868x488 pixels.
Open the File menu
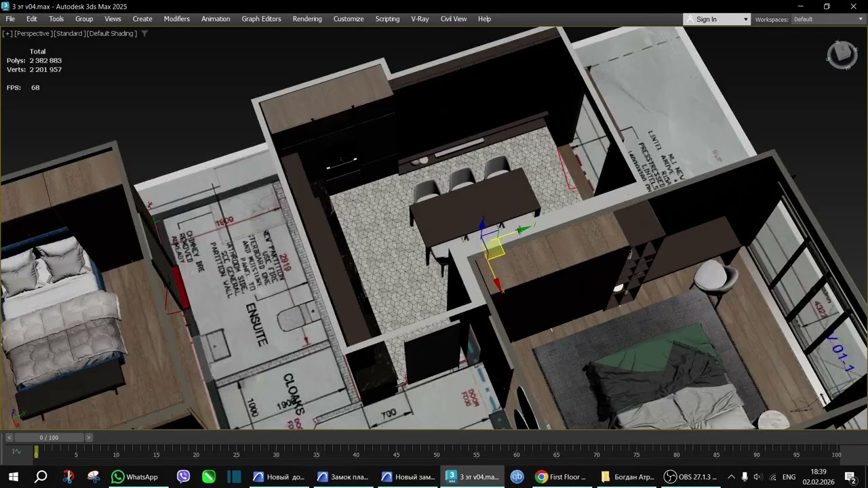pos(10,19)
